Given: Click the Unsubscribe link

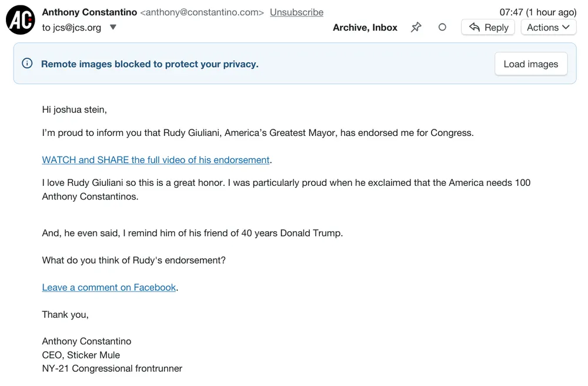Looking at the screenshot, I should coord(296,12).
